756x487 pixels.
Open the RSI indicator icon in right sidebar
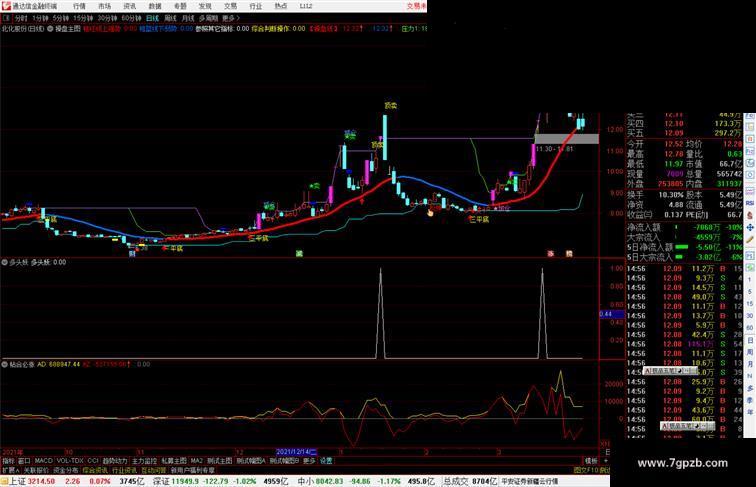point(750,203)
